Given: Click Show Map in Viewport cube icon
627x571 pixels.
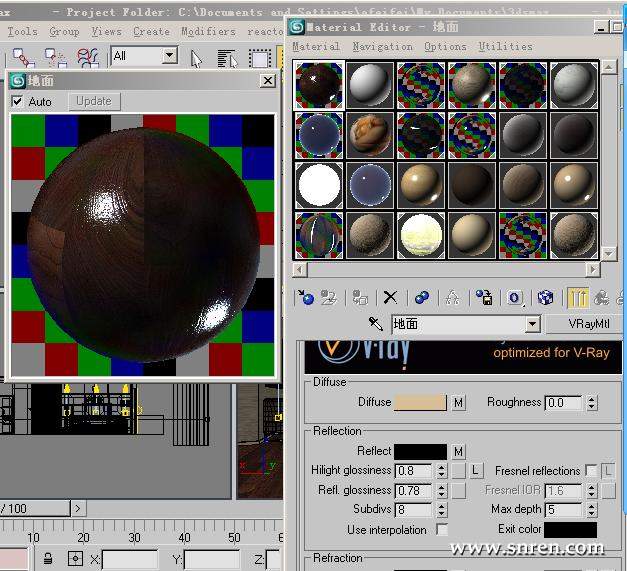Looking at the screenshot, I should pyautogui.click(x=545, y=297).
